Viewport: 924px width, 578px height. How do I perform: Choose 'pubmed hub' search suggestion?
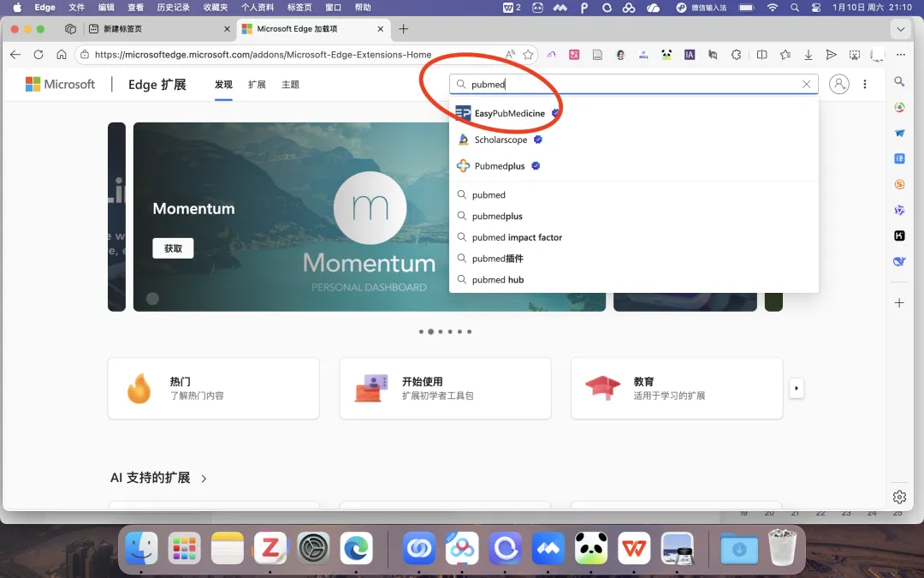click(x=633, y=279)
